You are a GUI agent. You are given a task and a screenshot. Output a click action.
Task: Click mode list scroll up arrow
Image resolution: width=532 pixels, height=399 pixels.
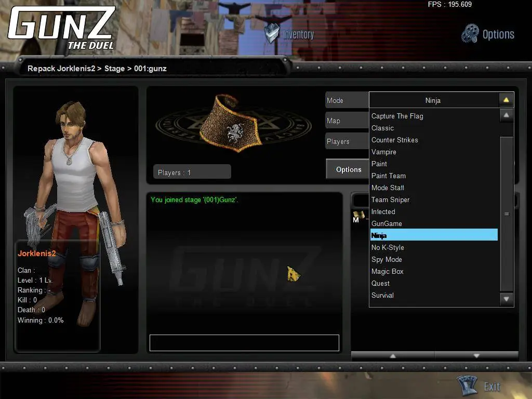pyautogui.click(x=506, y=115)
